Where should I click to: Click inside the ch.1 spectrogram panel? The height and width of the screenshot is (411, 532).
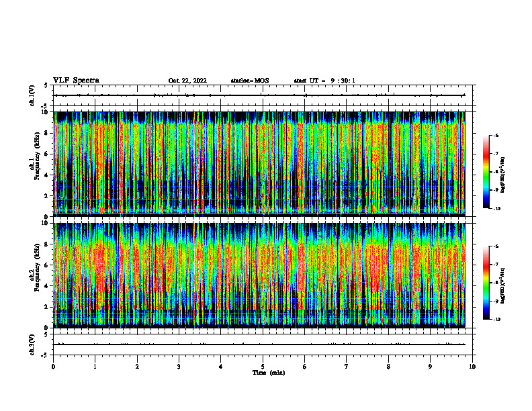click(259, 164)
